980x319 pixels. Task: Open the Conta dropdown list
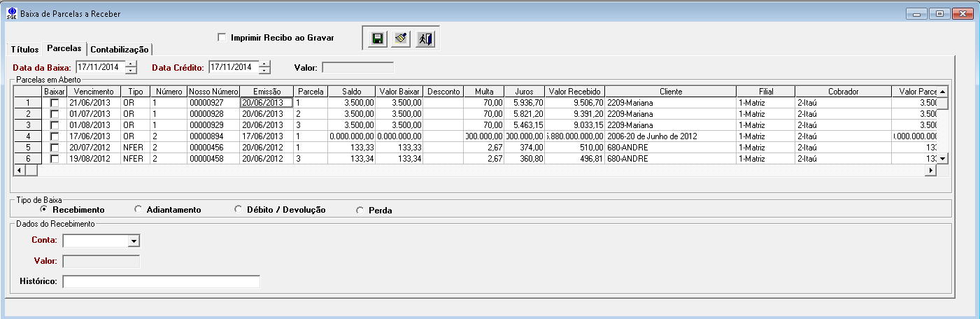(x=134, y=241)
